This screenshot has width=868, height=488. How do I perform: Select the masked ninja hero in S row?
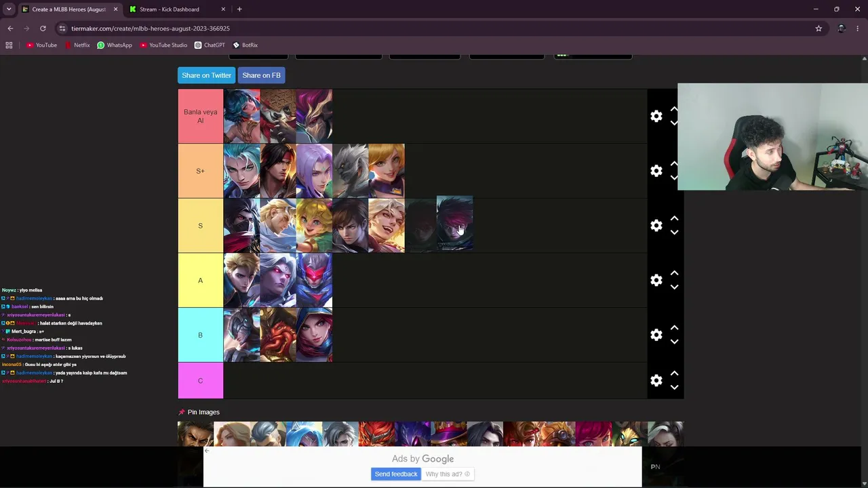(241, 226)
